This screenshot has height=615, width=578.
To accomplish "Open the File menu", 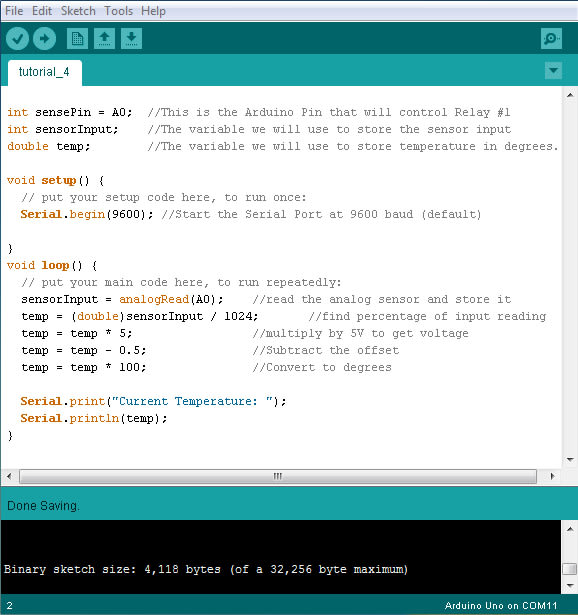I will [14, 11].
